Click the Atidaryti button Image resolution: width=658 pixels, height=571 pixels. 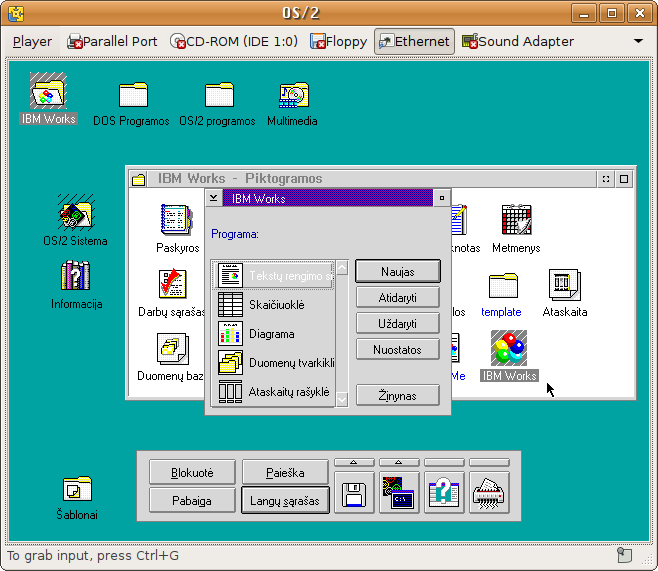click(x=398, y=297)
